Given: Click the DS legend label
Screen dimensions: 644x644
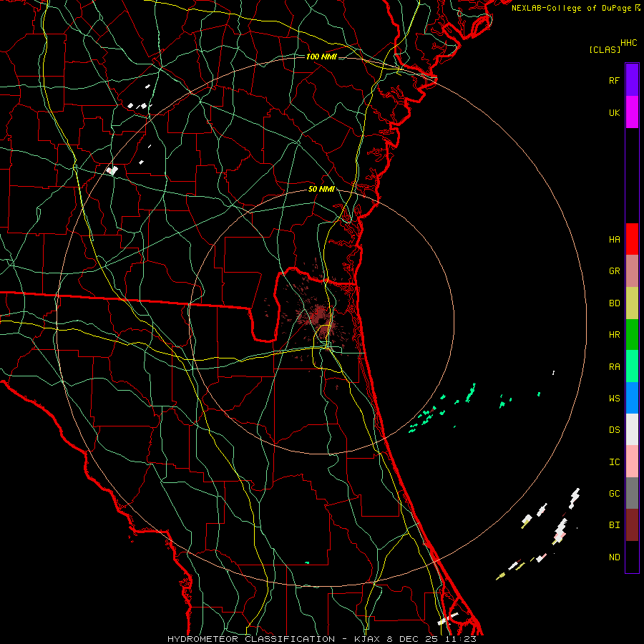Looking at the screenshot, I should click(x=614, y=430).
